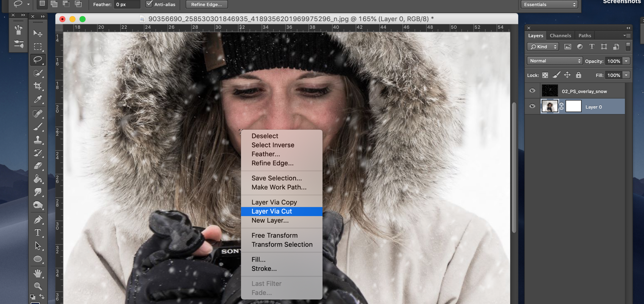Click the Layer 0 thumbnail
This screenshot has height=304, width=644.
click(x=550, y=106)
